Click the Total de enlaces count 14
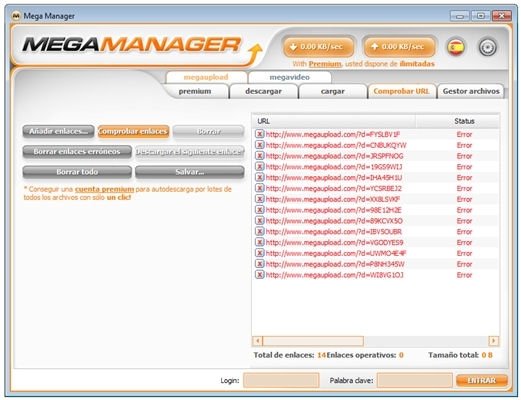 321,355
